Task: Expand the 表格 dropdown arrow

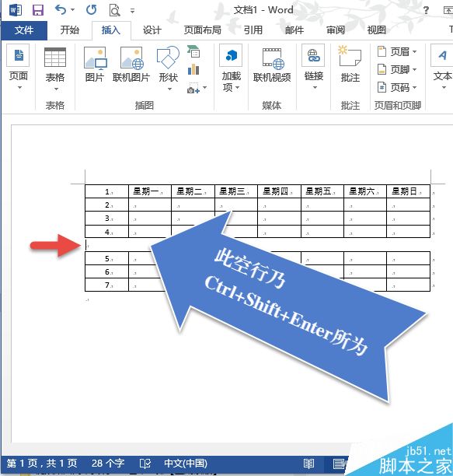Action: coord(56,89)
